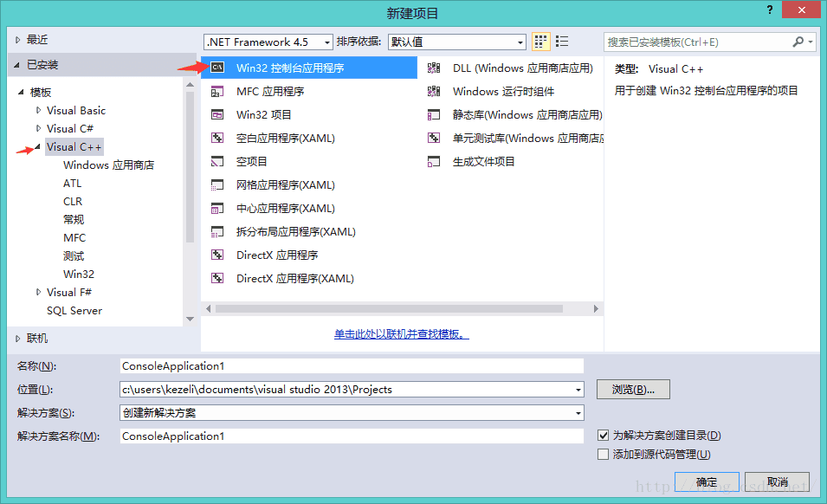Switch to medium icons grid view
The image size is (827, 504).
(540, 42)
